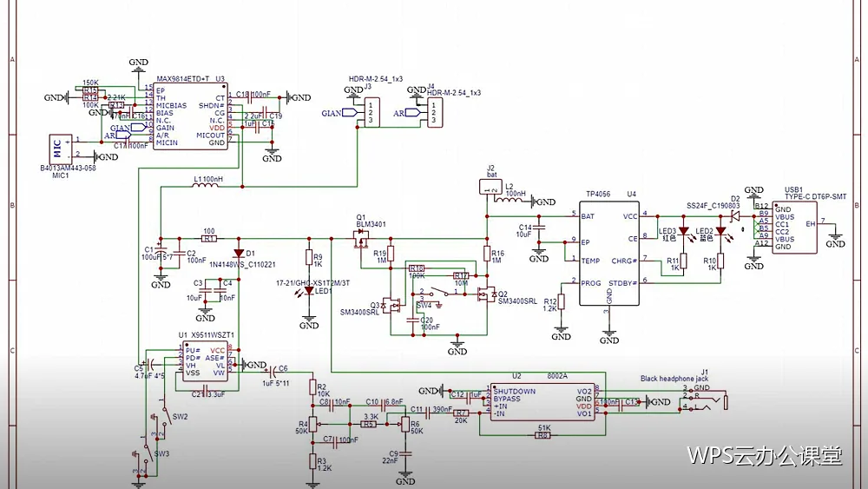Click the R6 50K potentiometer
This screenshot has height=489, width=868.
coord(405,425)
